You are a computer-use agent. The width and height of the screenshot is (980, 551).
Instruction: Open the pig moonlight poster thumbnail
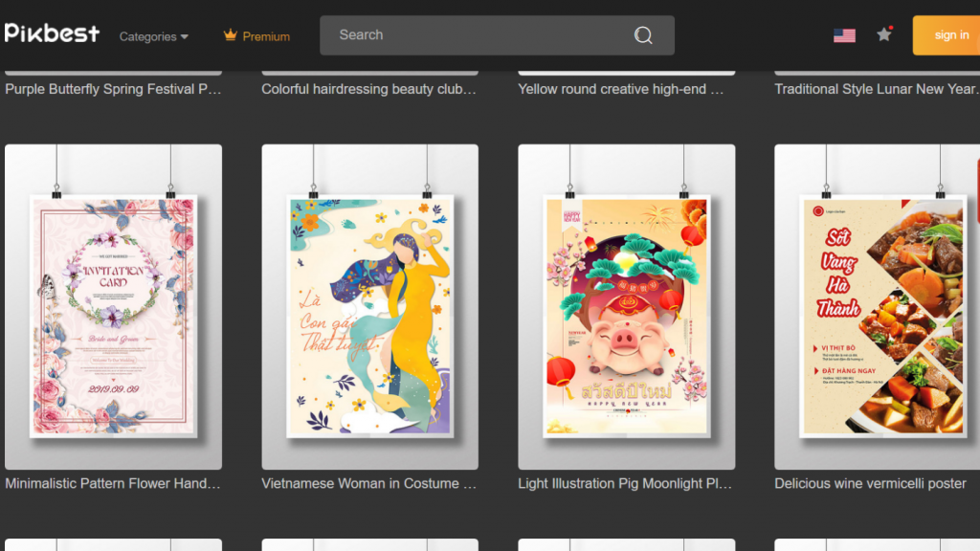[x=626, y=306]
